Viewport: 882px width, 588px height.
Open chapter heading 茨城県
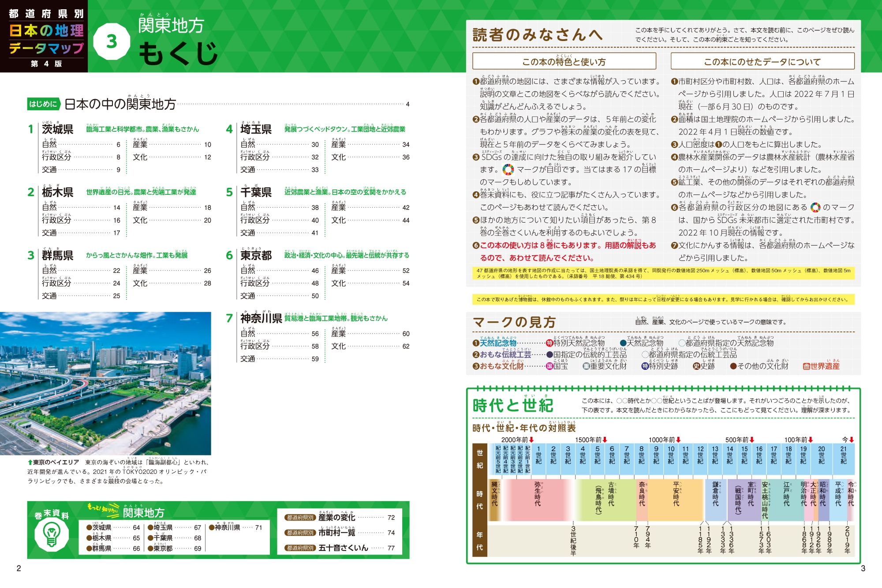(x=58, y=129)
